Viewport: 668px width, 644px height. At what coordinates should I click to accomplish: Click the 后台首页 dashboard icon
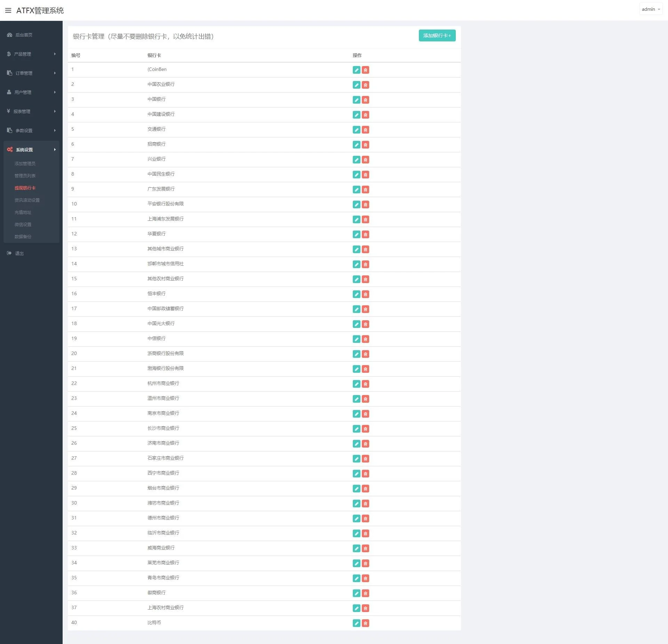pos(10,35)
